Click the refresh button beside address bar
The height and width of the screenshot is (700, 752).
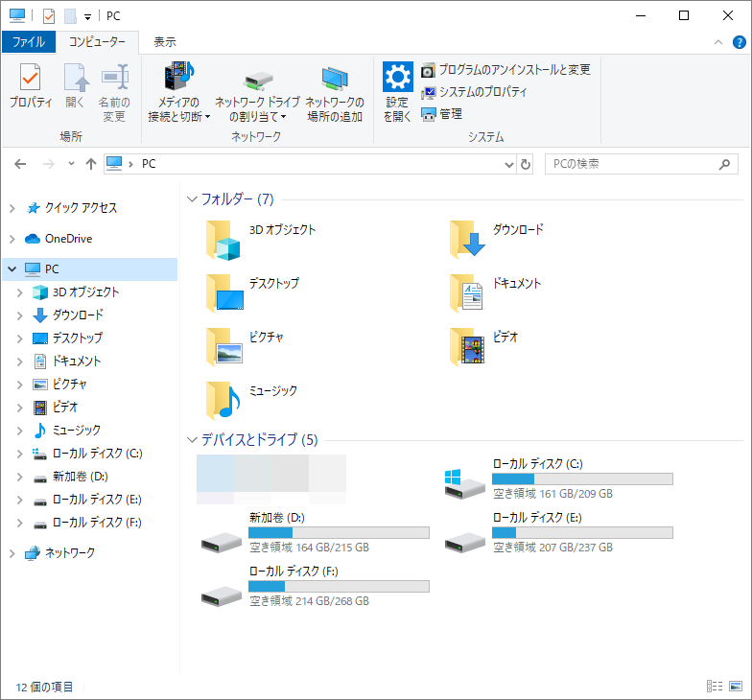[526, 165]
